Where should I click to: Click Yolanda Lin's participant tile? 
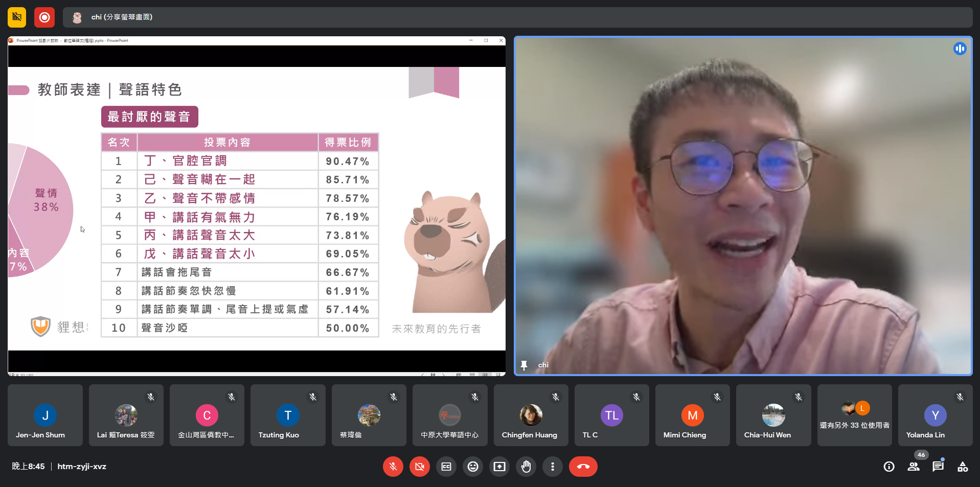(x=935, y=415)
